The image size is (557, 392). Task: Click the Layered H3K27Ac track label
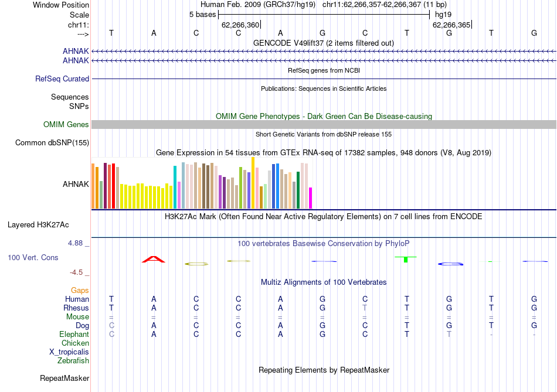[x=38, y=225]
